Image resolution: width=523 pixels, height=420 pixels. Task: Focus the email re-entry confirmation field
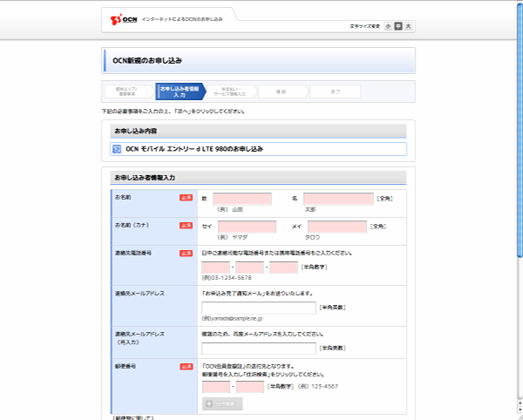point(259,349)
